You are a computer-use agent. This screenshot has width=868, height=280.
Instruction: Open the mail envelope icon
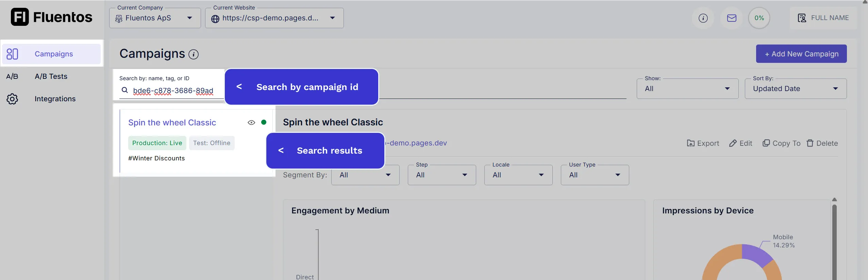732,18
